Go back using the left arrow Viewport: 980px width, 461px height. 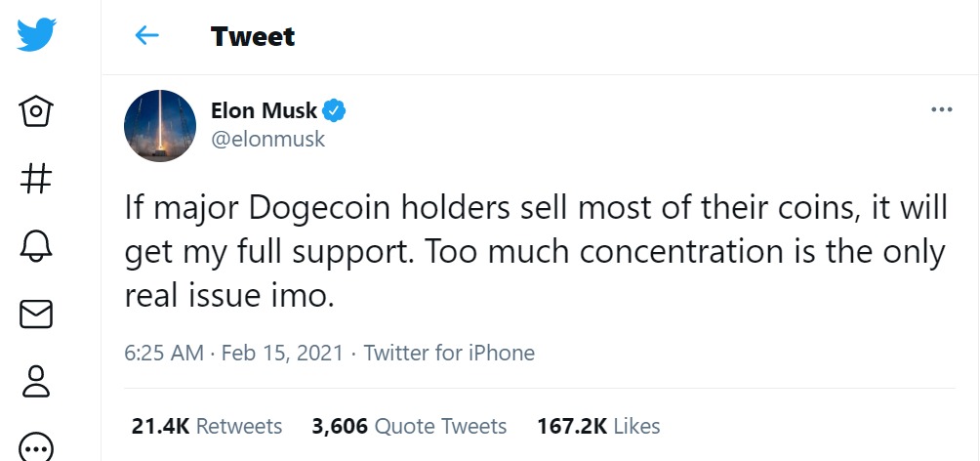(146, 36)
